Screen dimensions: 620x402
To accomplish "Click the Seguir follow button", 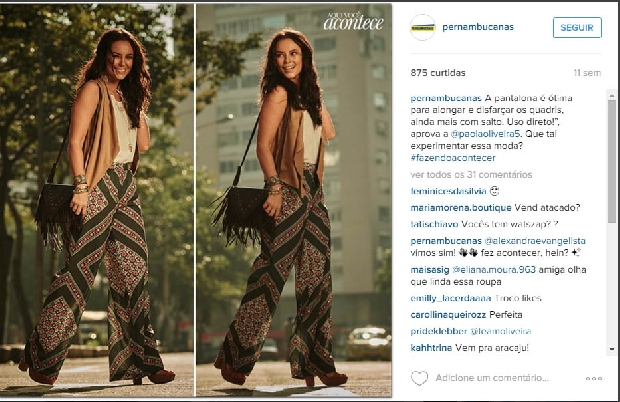I will click(577, 28).
